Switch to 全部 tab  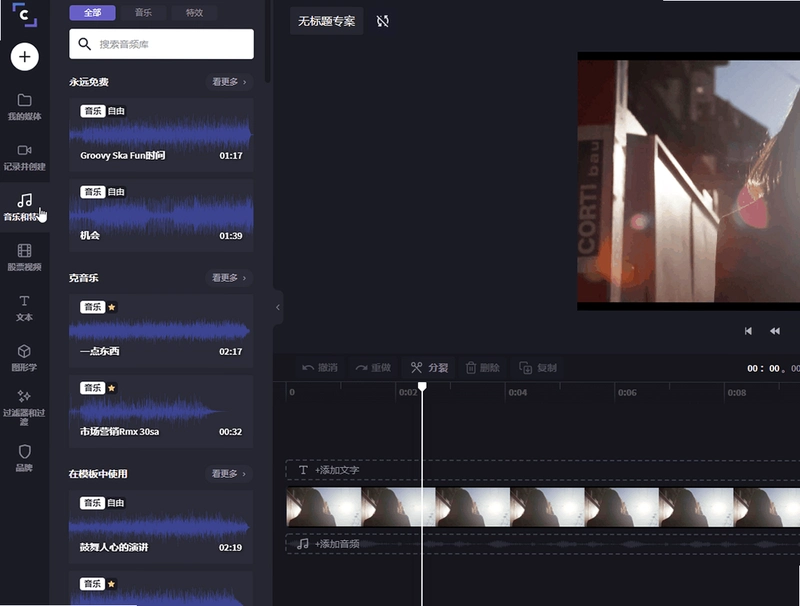point(92,13)
